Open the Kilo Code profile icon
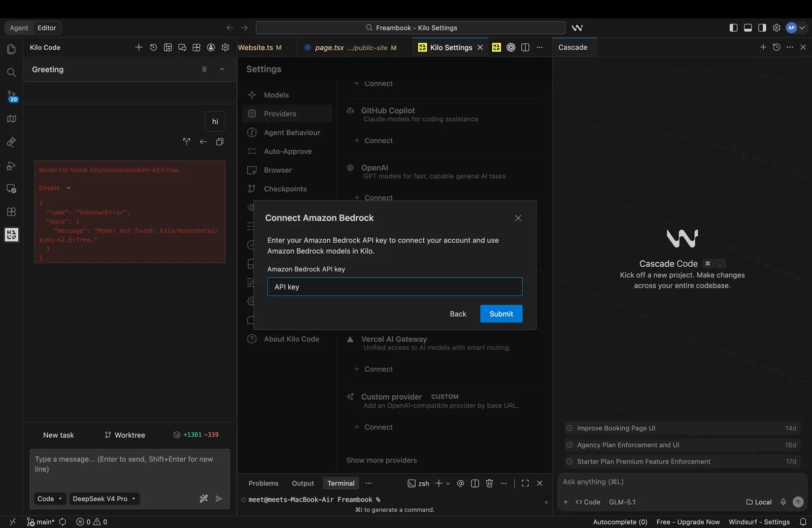This screenshot has height=528, width=812. (211, 47)
